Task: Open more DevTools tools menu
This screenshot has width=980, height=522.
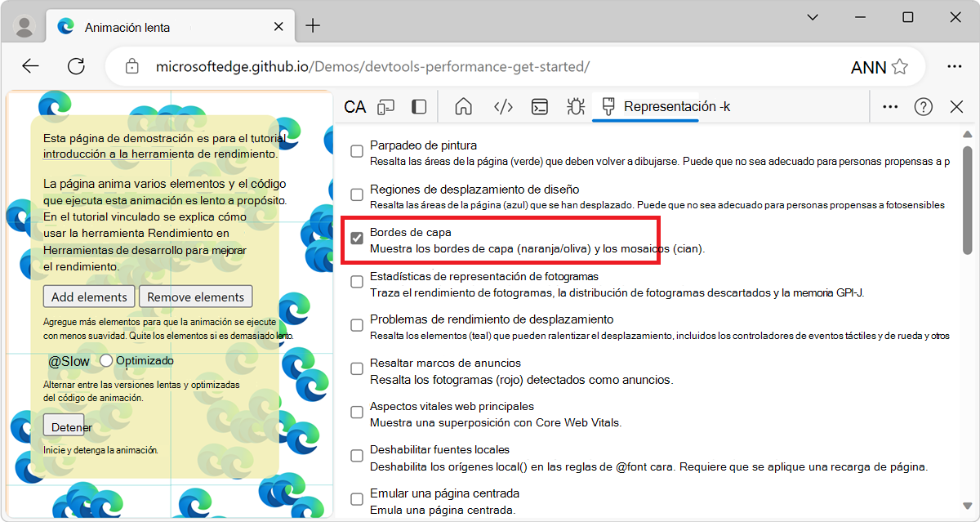Action: coord(891,106)
